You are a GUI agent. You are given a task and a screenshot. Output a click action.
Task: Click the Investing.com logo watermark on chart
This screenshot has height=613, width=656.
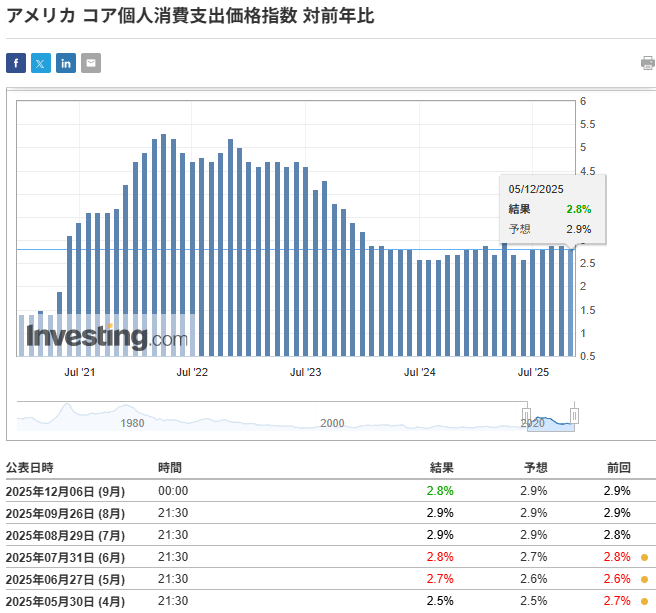pyautogui.click(x=106, y=337)
